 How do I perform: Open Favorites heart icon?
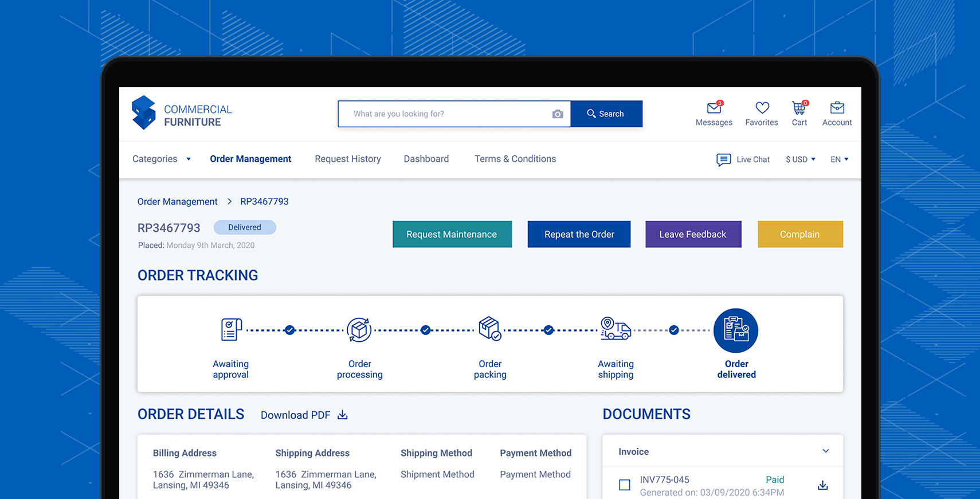click(x=762, y=108)
